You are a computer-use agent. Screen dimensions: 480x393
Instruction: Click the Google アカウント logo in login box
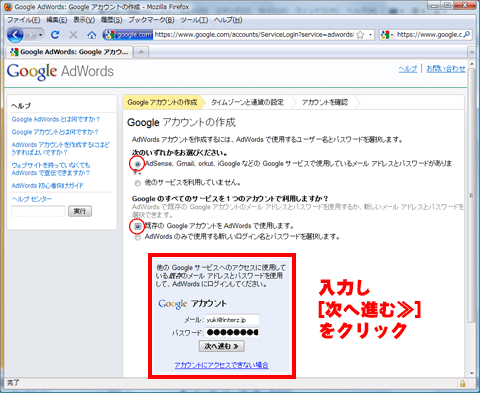(x=192, y=304)
